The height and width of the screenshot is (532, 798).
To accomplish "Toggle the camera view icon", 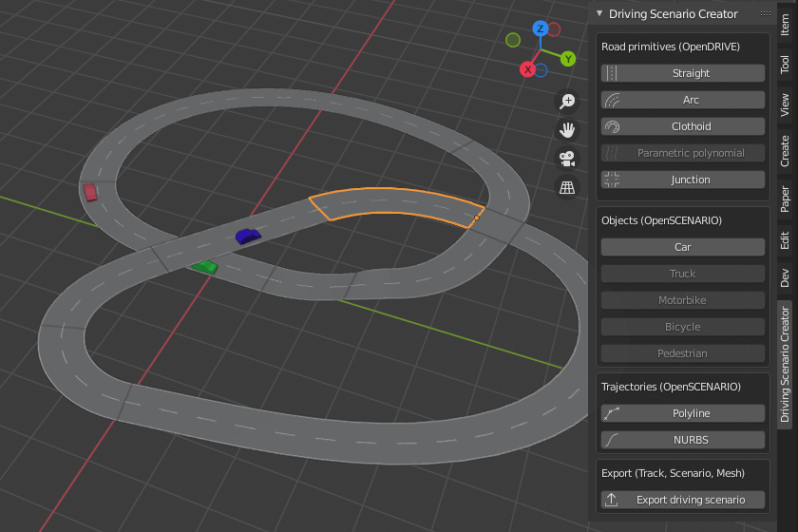I will (567, 159).
